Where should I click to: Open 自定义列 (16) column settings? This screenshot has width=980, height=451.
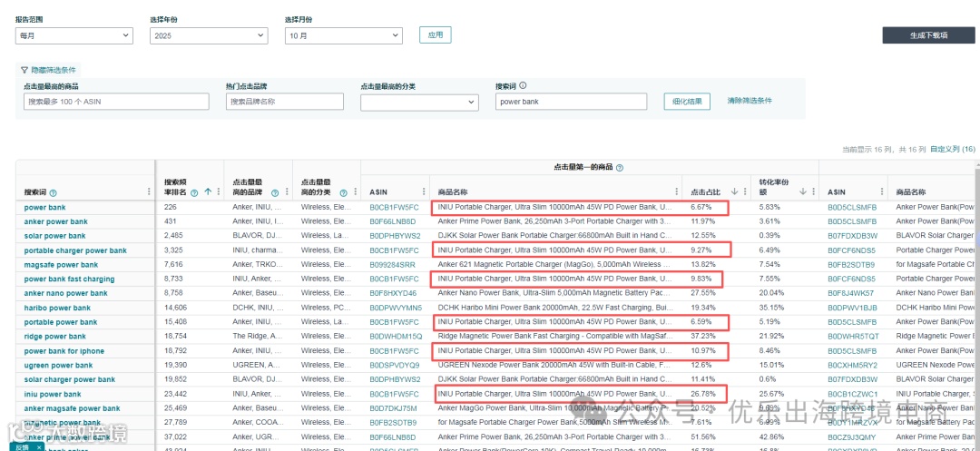pyautogui.click(x=953, y=150)
